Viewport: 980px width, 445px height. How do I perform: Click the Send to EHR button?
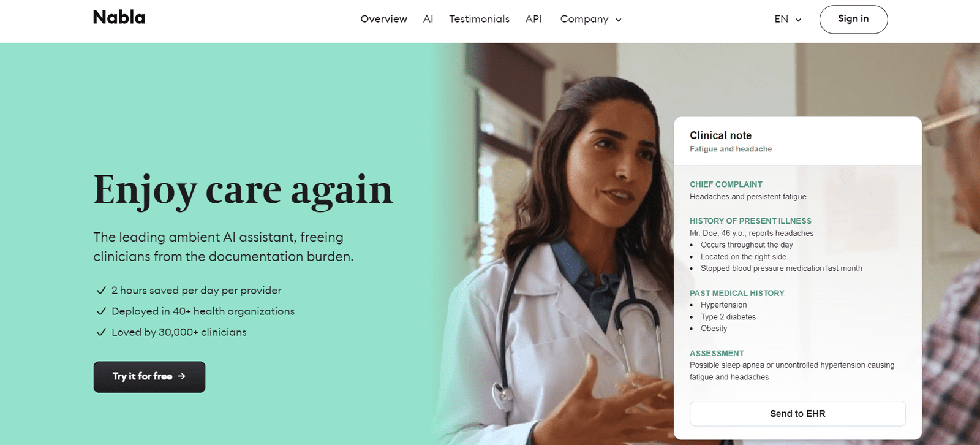pyautogui.click(x=797, y=414)
